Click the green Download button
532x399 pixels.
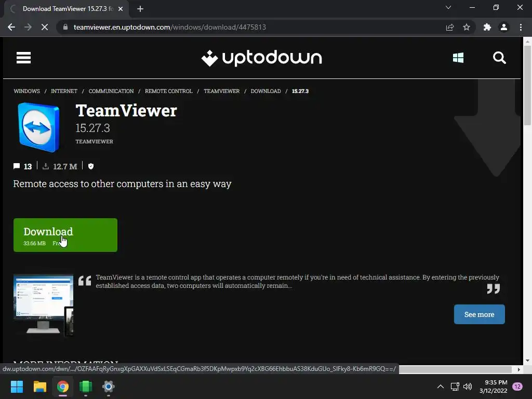65,235
